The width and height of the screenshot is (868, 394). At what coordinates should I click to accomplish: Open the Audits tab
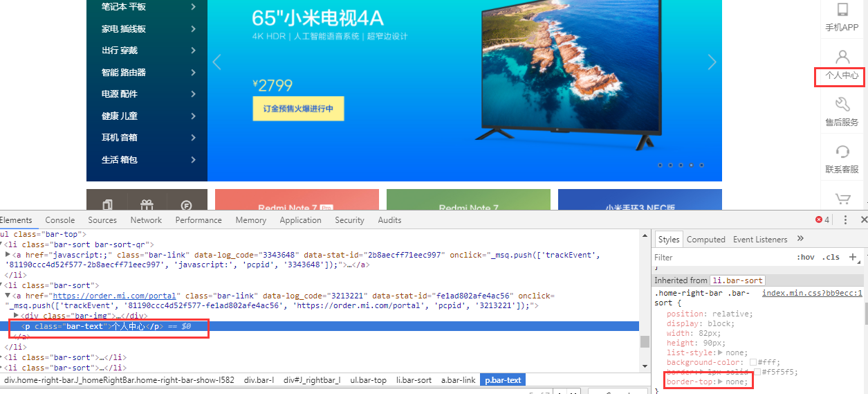pos(389,220)
